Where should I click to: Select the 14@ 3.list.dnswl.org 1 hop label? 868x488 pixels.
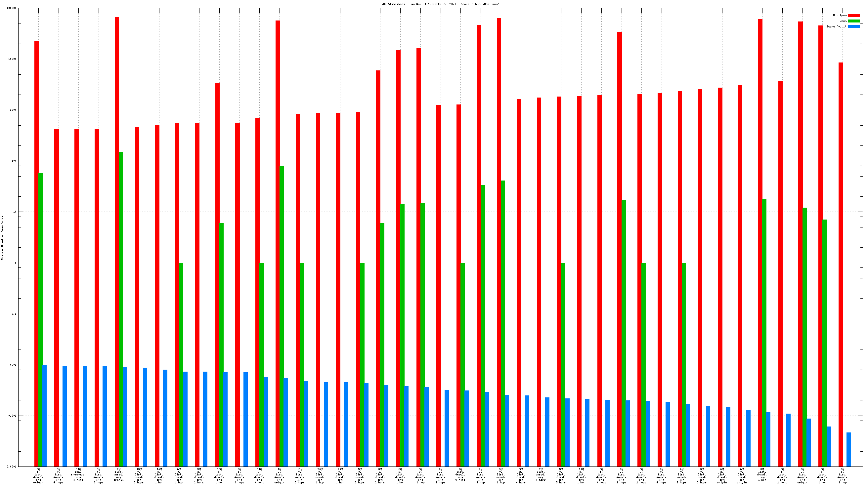[x=159, y=475]
